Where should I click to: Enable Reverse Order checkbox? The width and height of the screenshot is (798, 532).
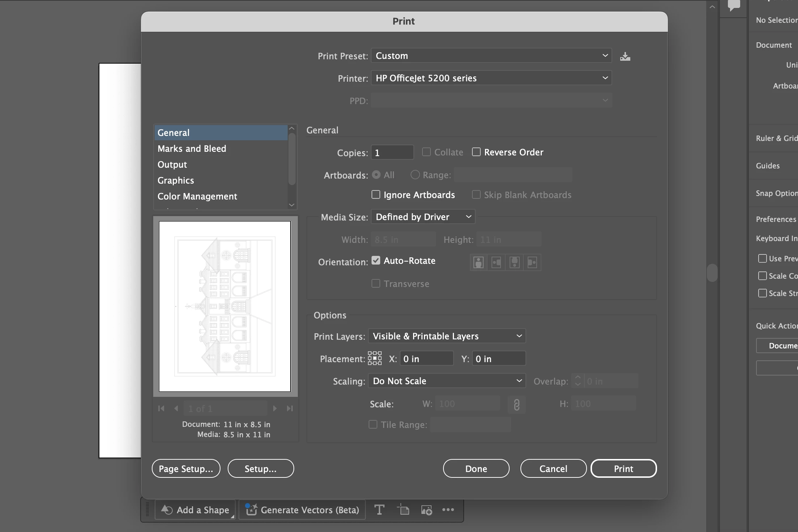[476, 152]
